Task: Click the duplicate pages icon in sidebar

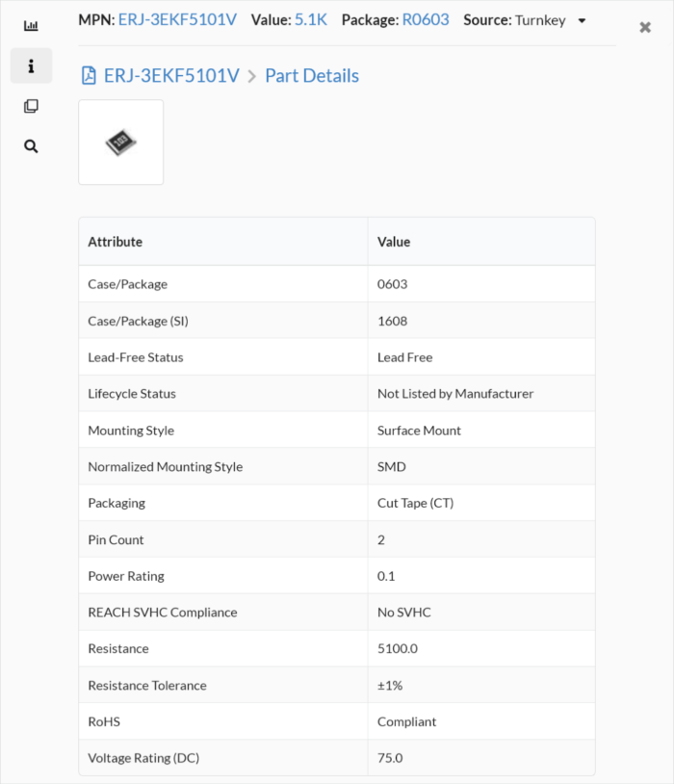Action: pos(31,106)
